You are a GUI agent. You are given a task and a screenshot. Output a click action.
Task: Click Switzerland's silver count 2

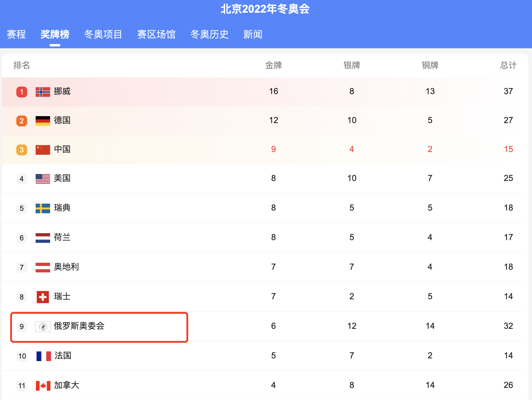[352, 296]
